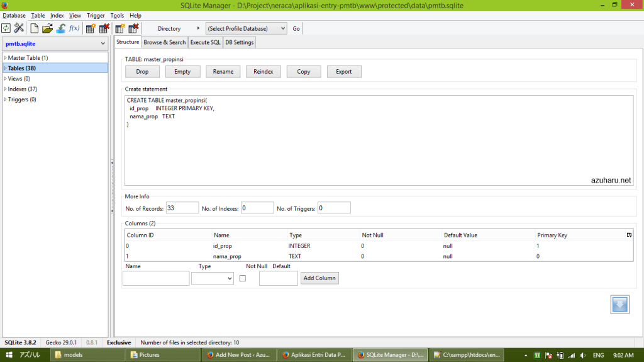Open the Trigger menu

tap(96, 16)
